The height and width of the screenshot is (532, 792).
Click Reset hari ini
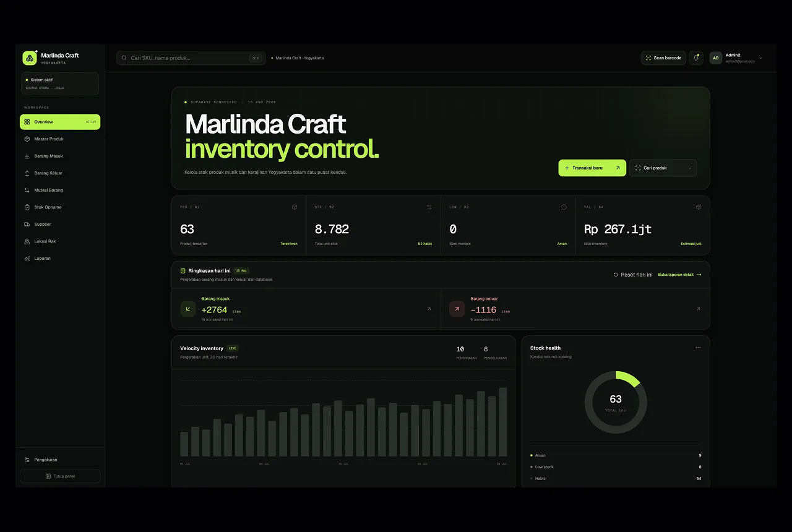point(633,275)
